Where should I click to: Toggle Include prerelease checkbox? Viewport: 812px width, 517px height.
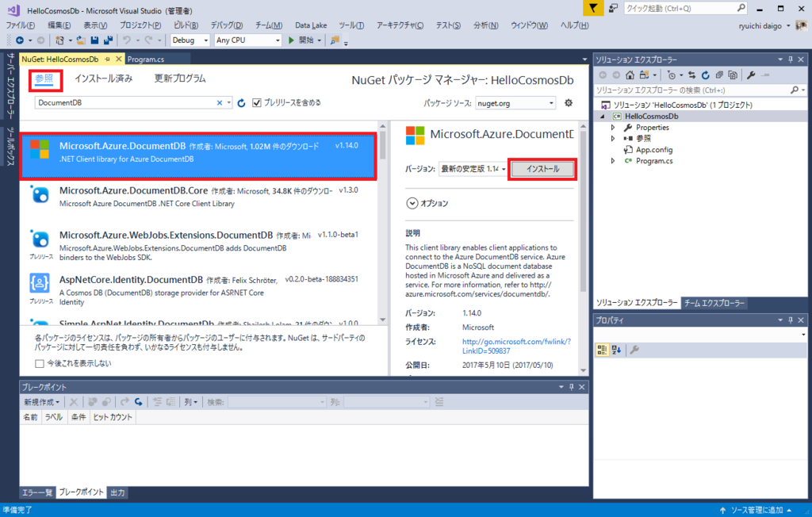pyautogui.click(x=256, y=102)
